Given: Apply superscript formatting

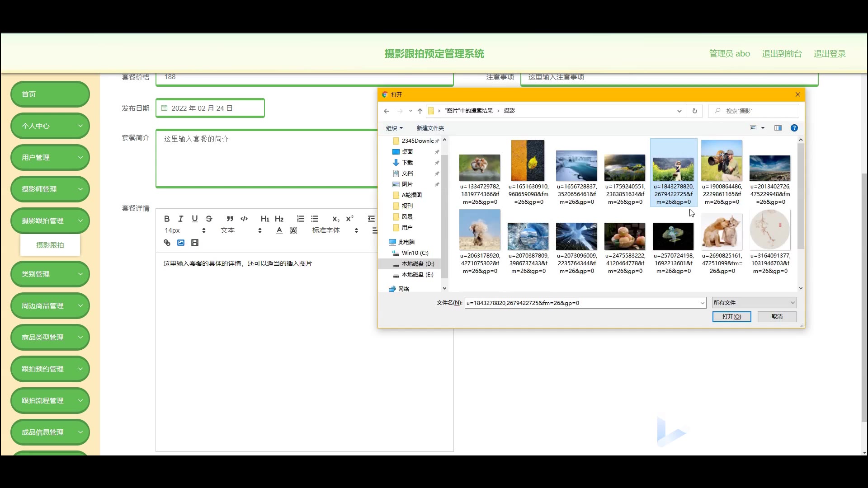Looking at the screenshot, I should pyautogui.click(x=350, y=219).
